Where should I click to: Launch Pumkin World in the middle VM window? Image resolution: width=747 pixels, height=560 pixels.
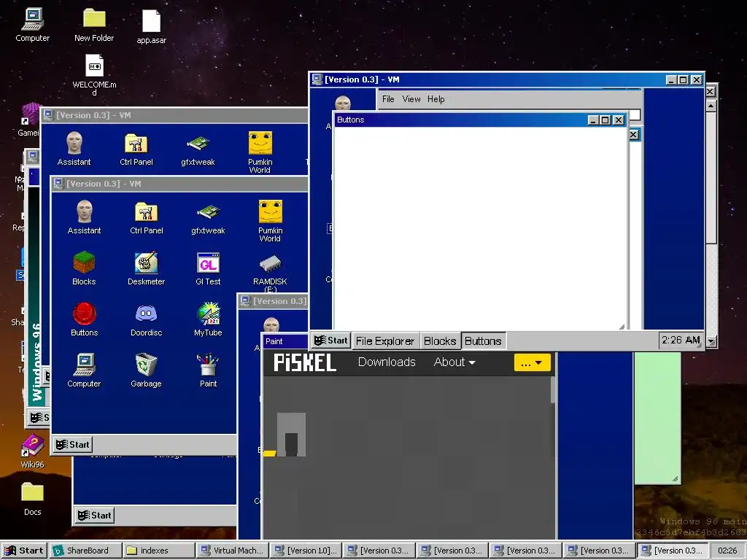270,221
